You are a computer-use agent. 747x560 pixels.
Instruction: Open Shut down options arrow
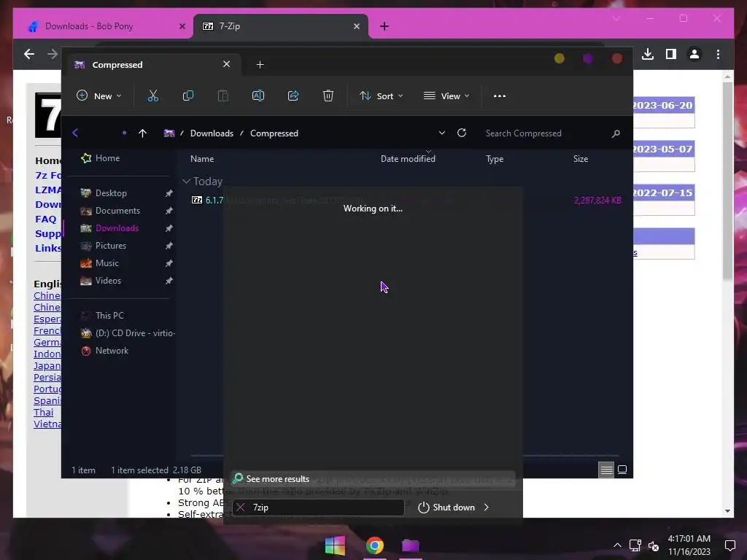[487, 507]
